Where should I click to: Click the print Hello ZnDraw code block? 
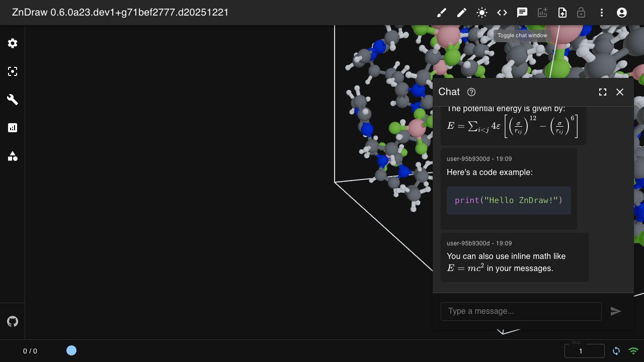point(509,201)
